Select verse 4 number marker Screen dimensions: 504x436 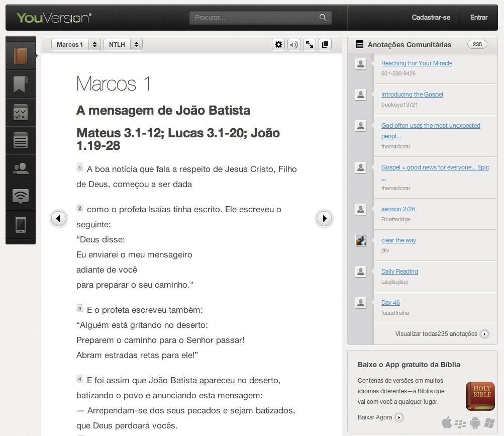(x=80, y=379)
